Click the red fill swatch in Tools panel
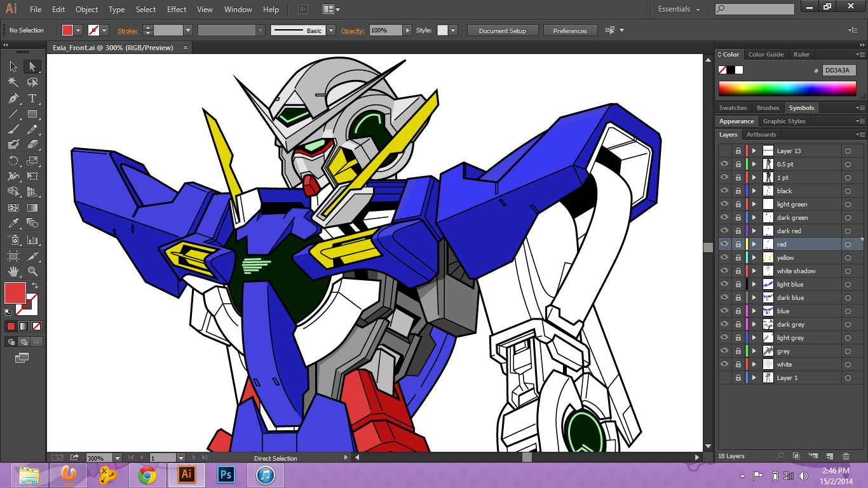Image resolution: width=868 pixels, height=488 pixels. (x=15, y=293)
